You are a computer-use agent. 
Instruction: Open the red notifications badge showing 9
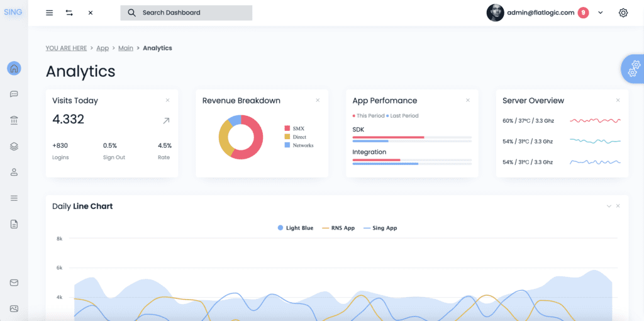pyautogui.click(x=583, y=13)
